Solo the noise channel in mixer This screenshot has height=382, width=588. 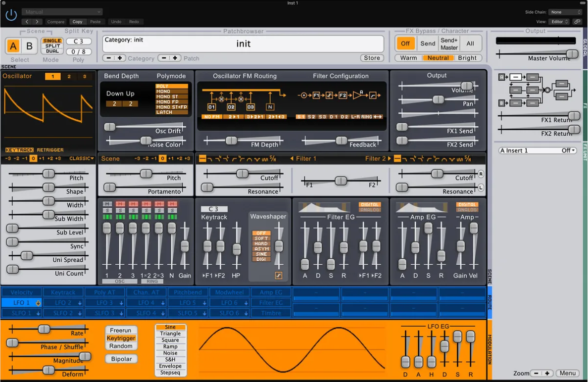point(172,211)
